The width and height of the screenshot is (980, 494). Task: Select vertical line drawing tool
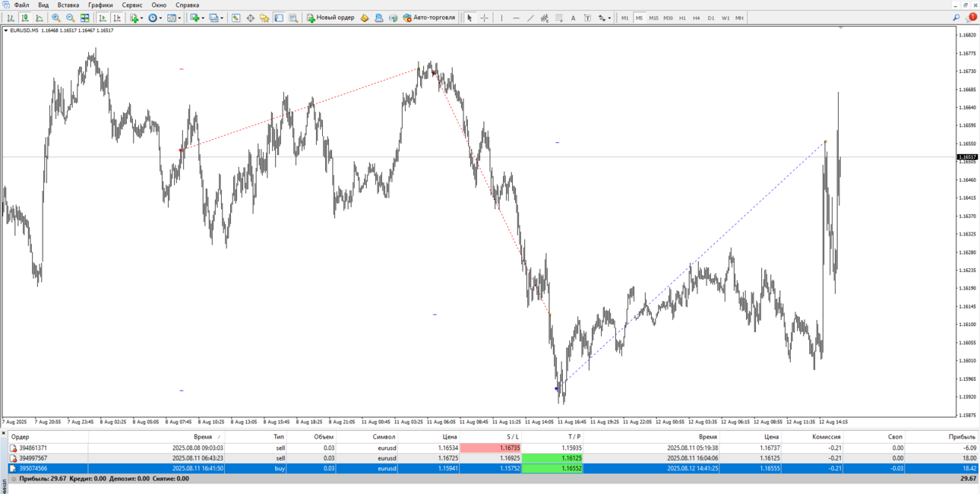pos(501,17)
